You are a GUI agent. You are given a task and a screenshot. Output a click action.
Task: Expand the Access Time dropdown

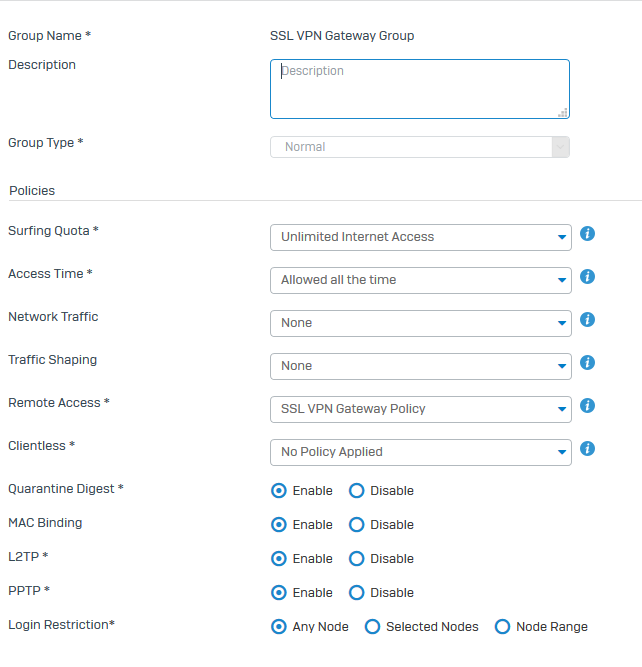(x=420, y=280)
